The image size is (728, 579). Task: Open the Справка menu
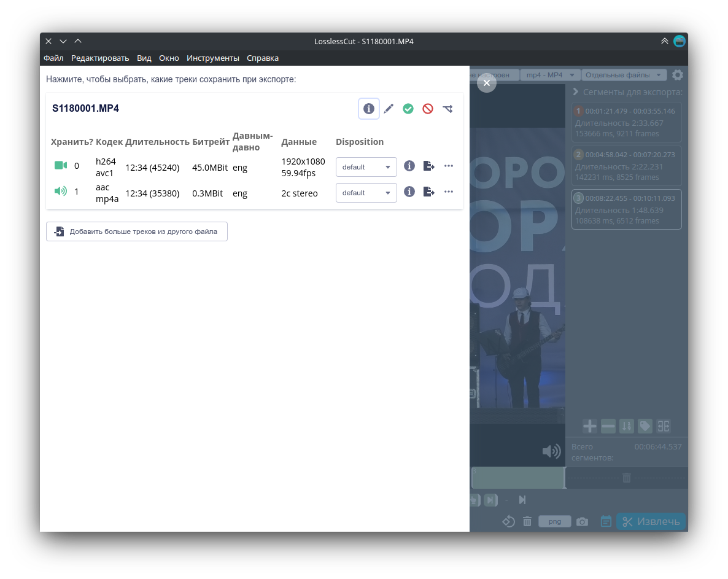(263, 58)
